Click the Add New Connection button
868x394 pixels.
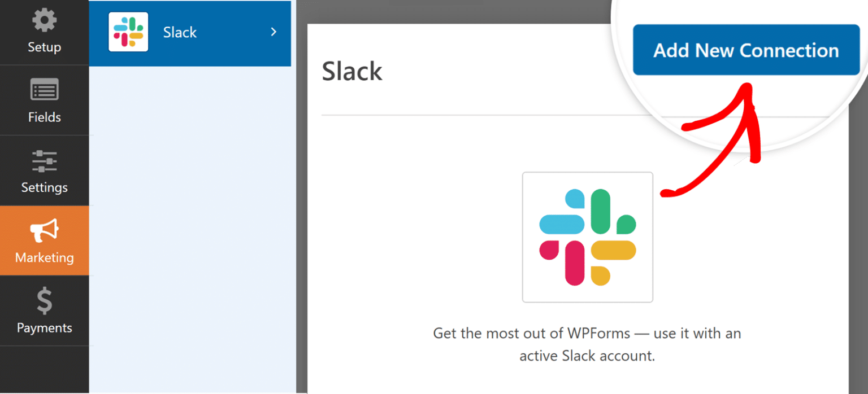(745, 50)
